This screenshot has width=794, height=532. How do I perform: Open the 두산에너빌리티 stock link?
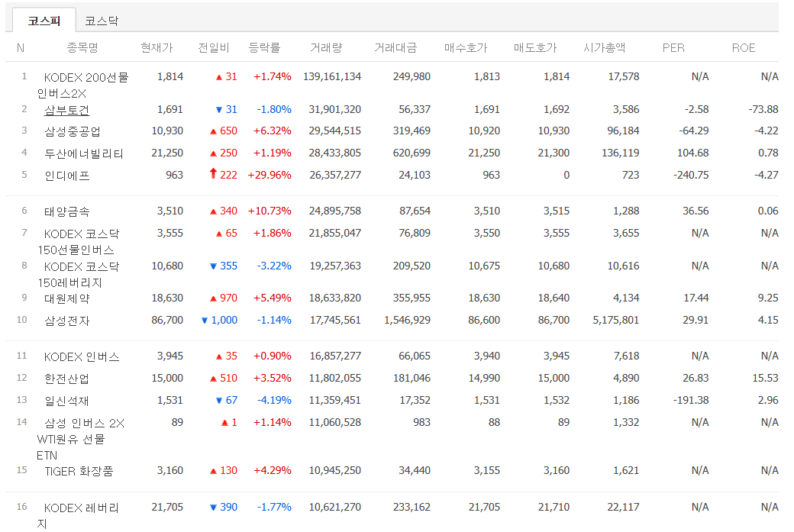pyautogui.click(x=83, y=153)
